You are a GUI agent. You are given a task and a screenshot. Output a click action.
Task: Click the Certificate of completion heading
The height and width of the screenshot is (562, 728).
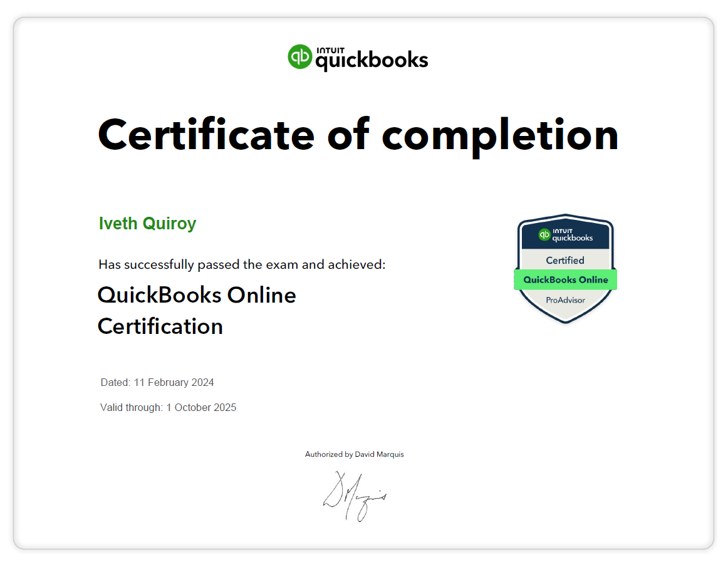358,134
